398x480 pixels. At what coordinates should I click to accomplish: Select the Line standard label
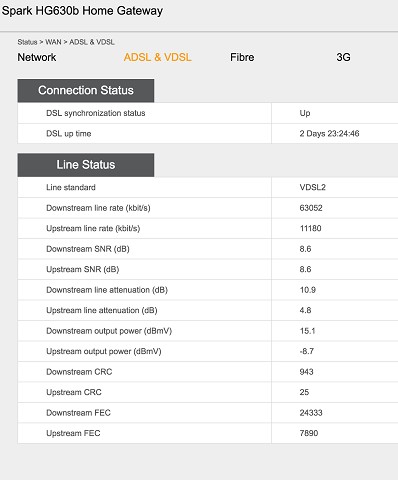point(71,187)
